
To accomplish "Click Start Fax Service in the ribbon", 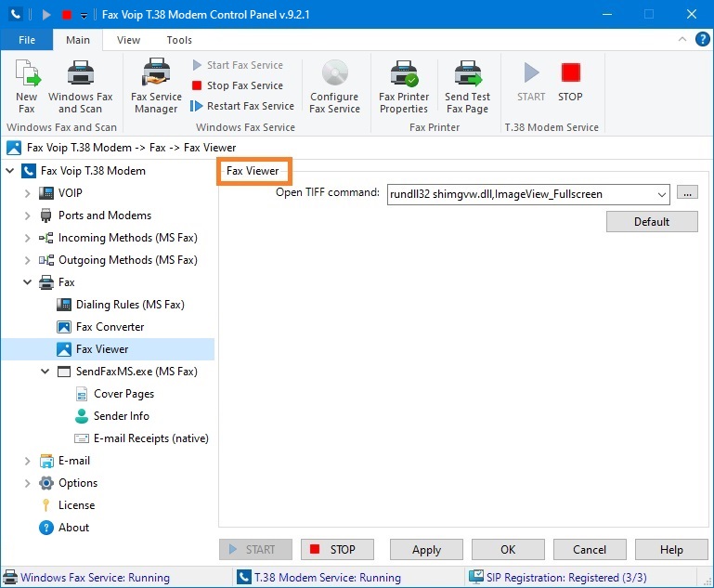I will (238, 65).
